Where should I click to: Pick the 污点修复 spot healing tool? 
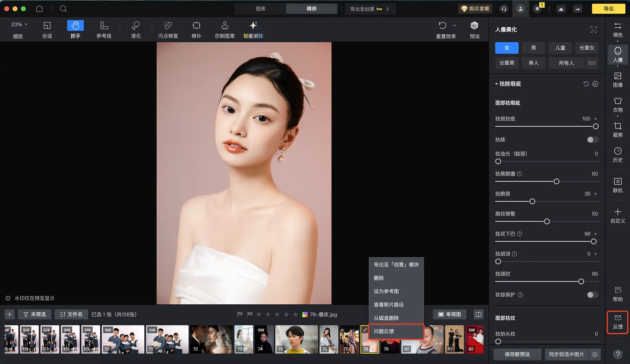coord(168,30)
